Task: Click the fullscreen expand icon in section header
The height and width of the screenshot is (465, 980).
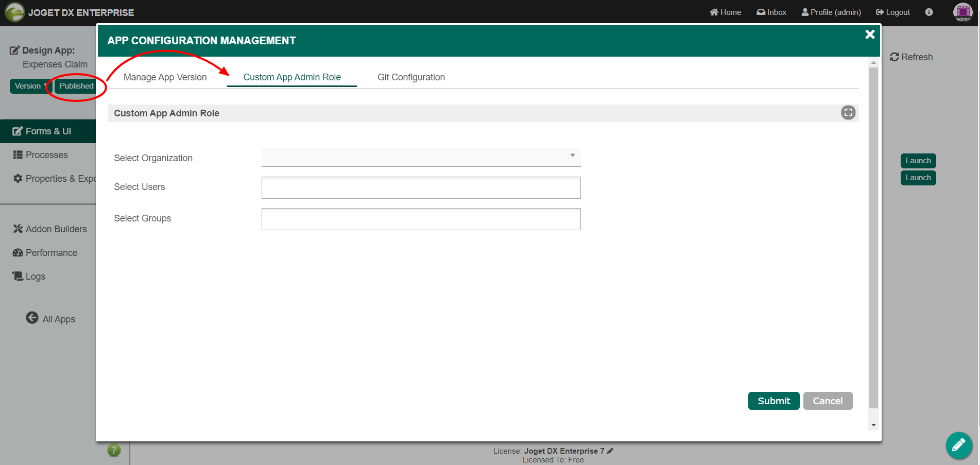Action: [x=848, y=112]
